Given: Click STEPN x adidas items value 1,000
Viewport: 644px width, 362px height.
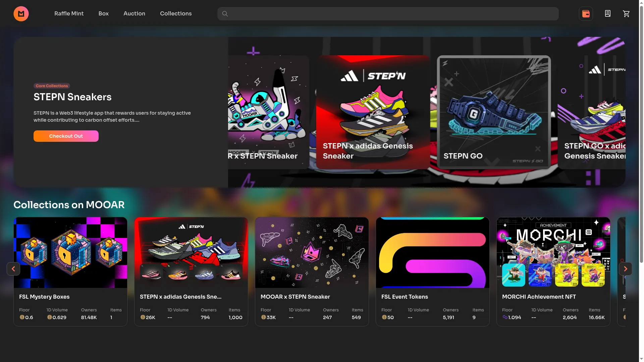Looking at the screenshot, I should tap(235, 317).
